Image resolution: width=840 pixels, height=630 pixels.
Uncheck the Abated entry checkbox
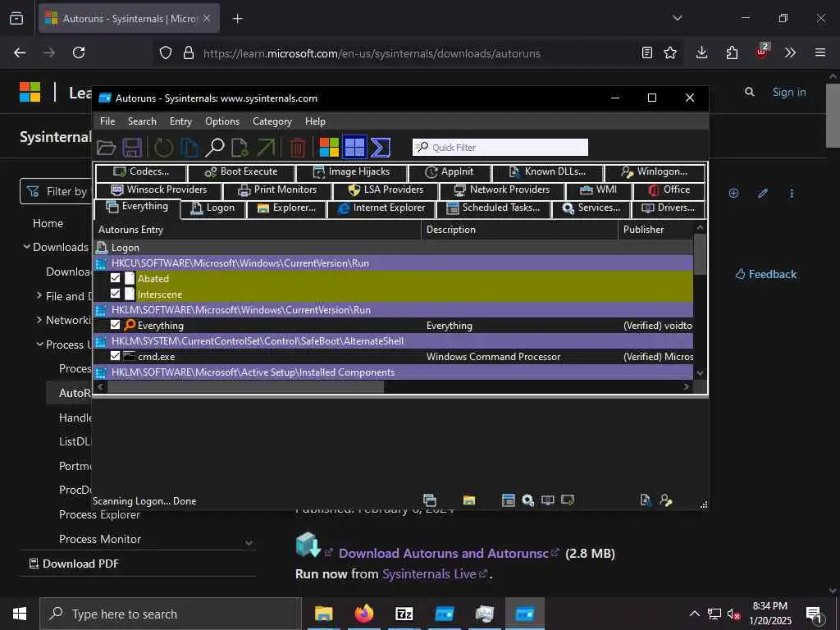(115, 278)
